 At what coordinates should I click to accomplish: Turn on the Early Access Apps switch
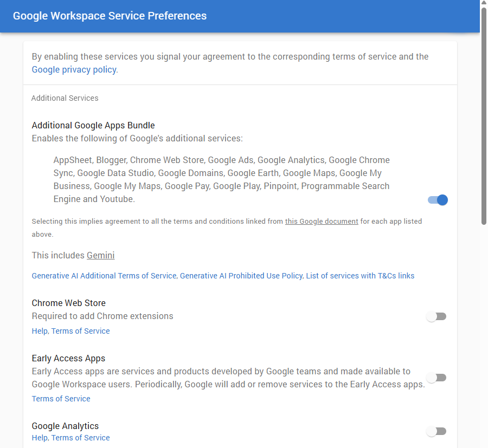pos(436,378)
